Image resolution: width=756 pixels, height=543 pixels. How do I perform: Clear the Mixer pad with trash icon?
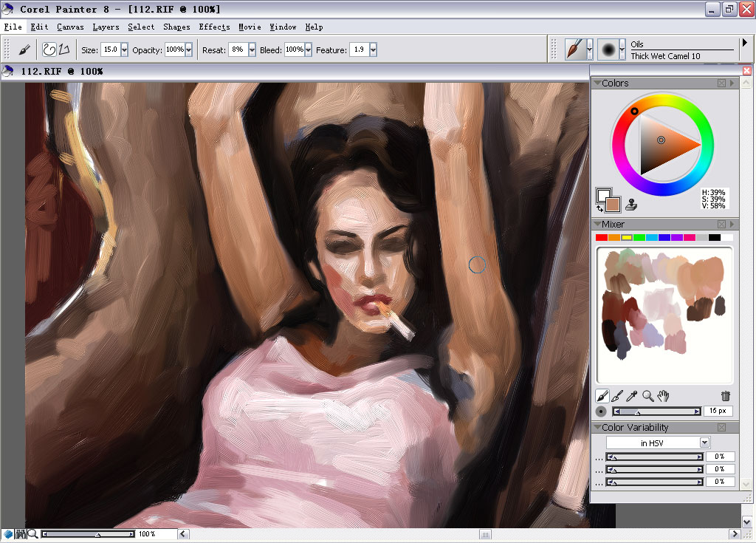[726, 396]
